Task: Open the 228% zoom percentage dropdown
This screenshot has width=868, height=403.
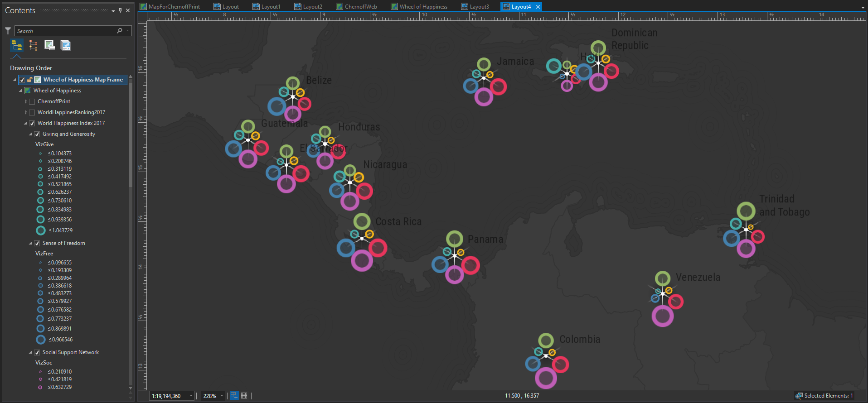Action: pyautogui.click(x=222, y=396)
